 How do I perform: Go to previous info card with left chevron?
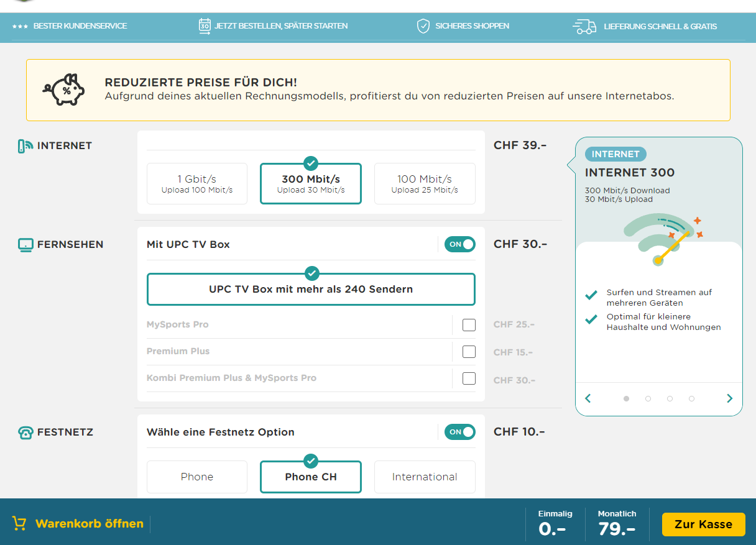(x=588, y=399)
